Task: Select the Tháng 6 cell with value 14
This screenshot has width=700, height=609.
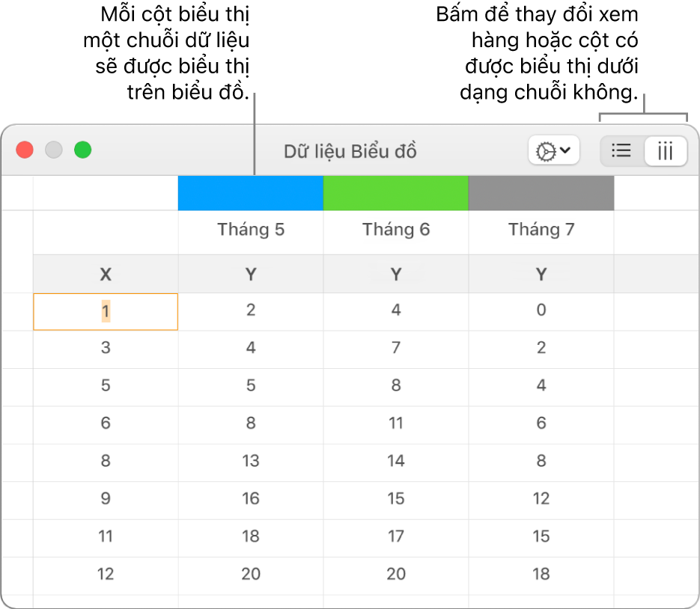Action: pos(395,461)
